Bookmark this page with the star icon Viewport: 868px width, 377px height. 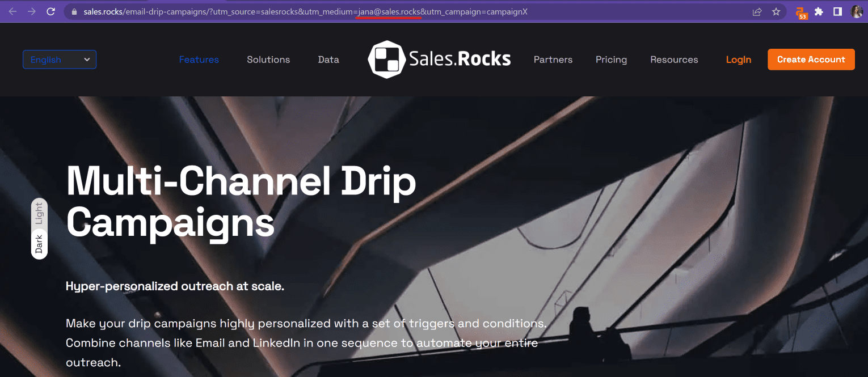coord(776,11)
